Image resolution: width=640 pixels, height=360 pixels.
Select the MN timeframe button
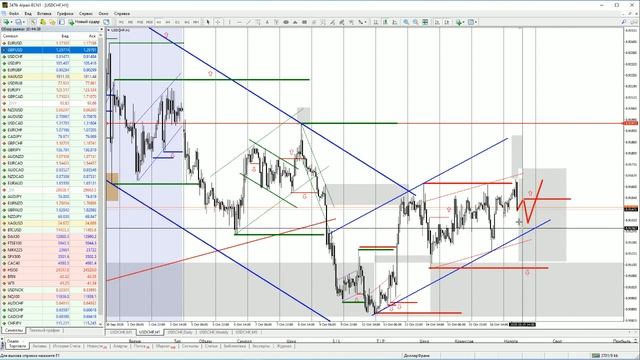tap(196, 22)
